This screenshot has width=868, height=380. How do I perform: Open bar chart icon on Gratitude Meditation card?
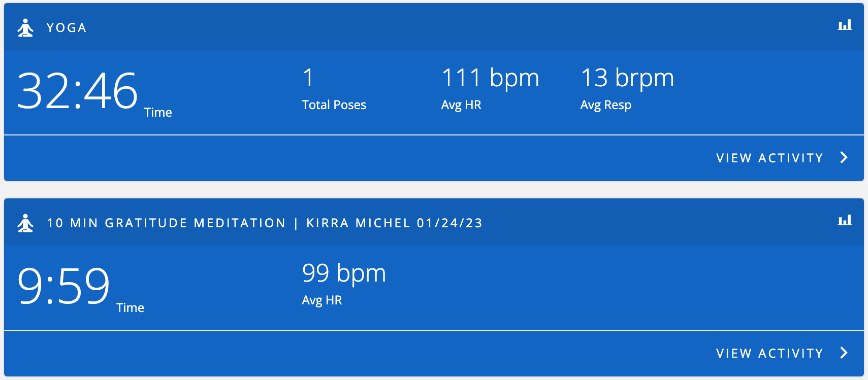point(845,220)
